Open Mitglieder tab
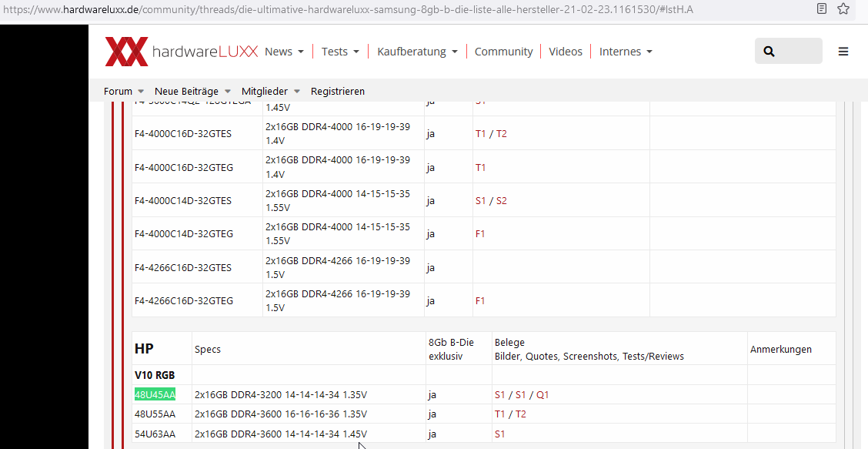The height and width of the screenshot is (449, 868). [x=265, y=92]
